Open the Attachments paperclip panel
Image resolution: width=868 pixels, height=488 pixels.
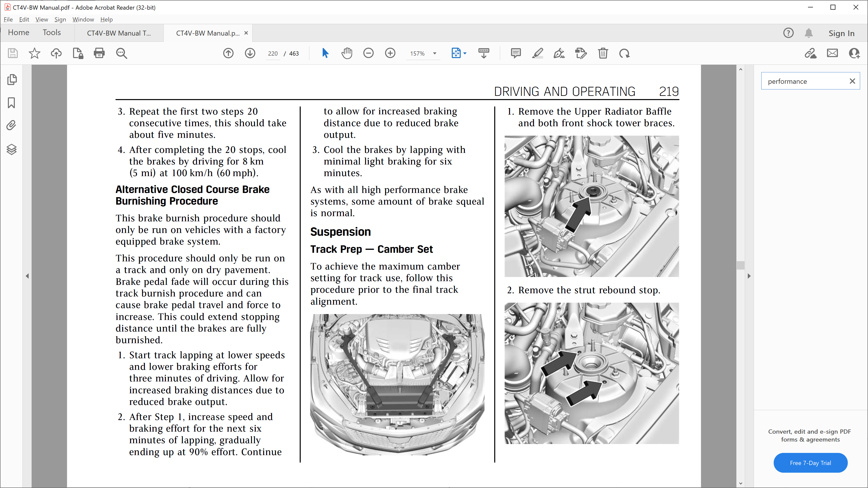click(x=11, y=126)
